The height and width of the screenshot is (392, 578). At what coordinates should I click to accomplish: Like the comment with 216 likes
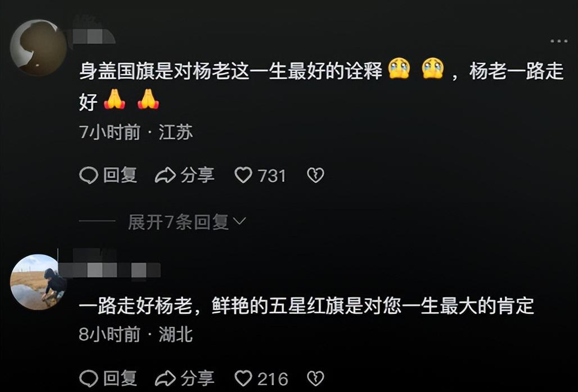click(x=243, y=379)
